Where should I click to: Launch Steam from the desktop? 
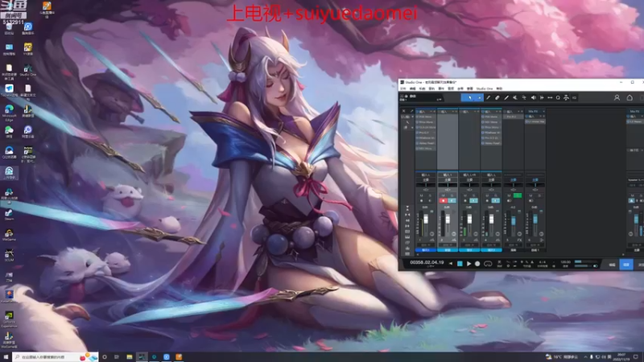[x=9, y=214]
